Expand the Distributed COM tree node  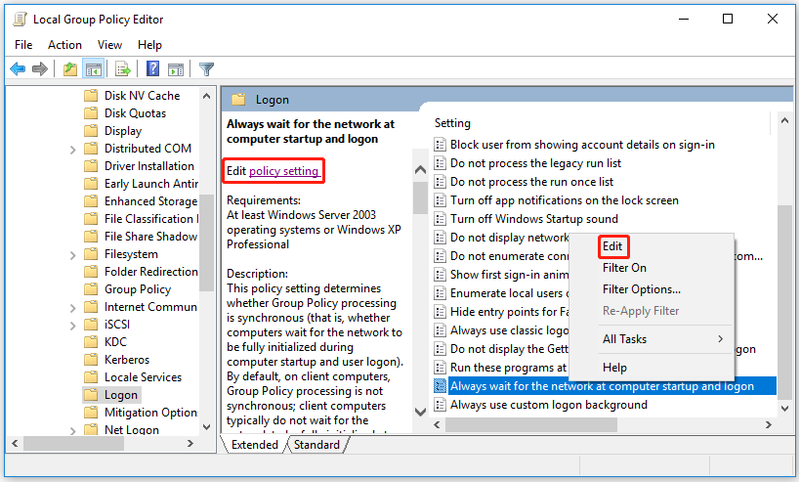(x=72, y=149)
